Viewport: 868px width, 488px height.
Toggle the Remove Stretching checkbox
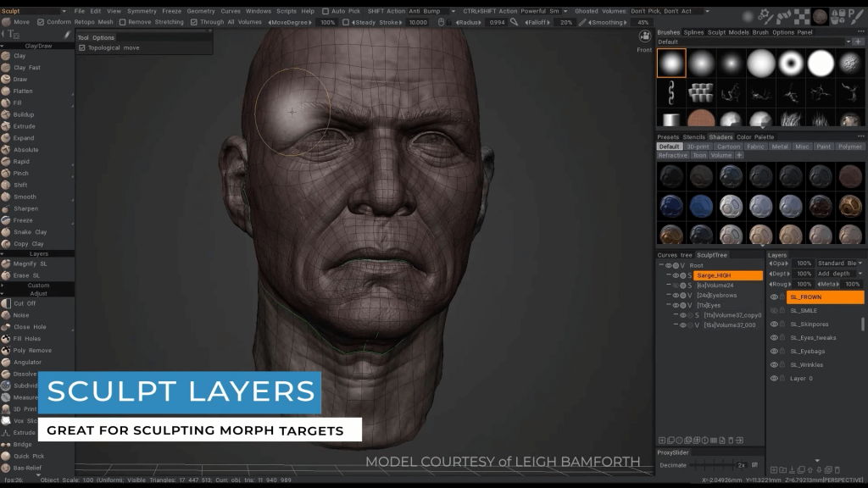123,22
